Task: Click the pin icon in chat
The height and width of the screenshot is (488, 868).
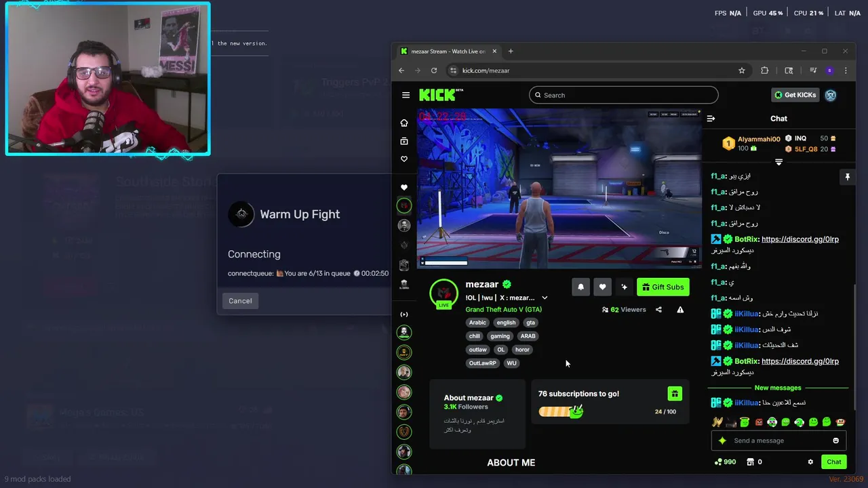Action: click(847, 177)
